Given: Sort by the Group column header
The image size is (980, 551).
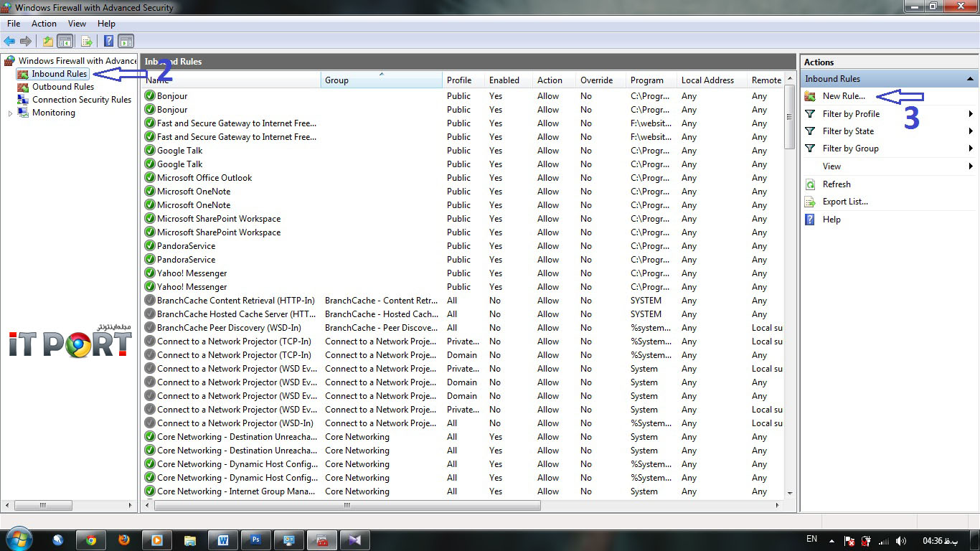Looking at the screenshot, I should tap(382, 80).
